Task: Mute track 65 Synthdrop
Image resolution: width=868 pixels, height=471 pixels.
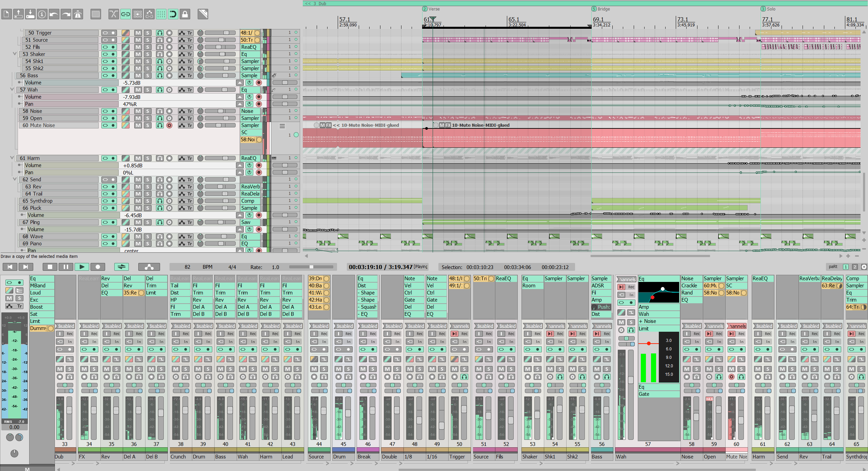Action: tap(138, 201)
